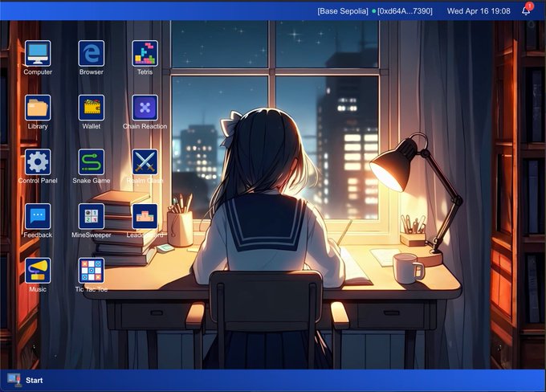Launch the Tic Tac Toe game
This screenshot has width=546, height=392.
pyautogui.click(x=91, y=271)
